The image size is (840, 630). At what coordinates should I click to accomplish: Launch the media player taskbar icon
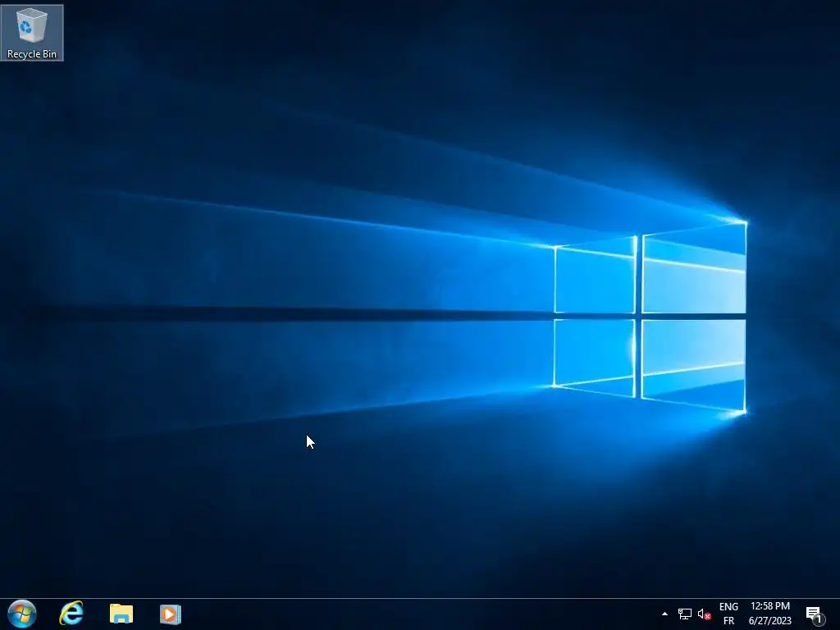[x=171, y=614]
